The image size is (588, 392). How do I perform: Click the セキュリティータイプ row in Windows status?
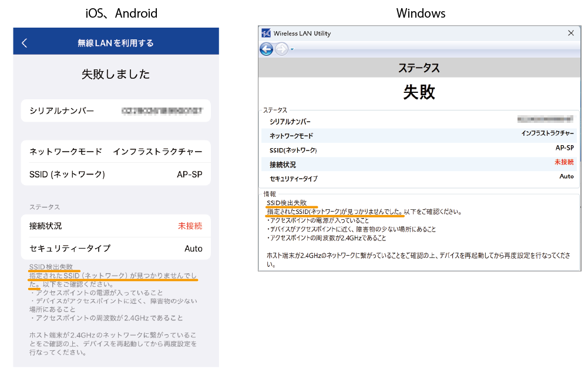419,178
